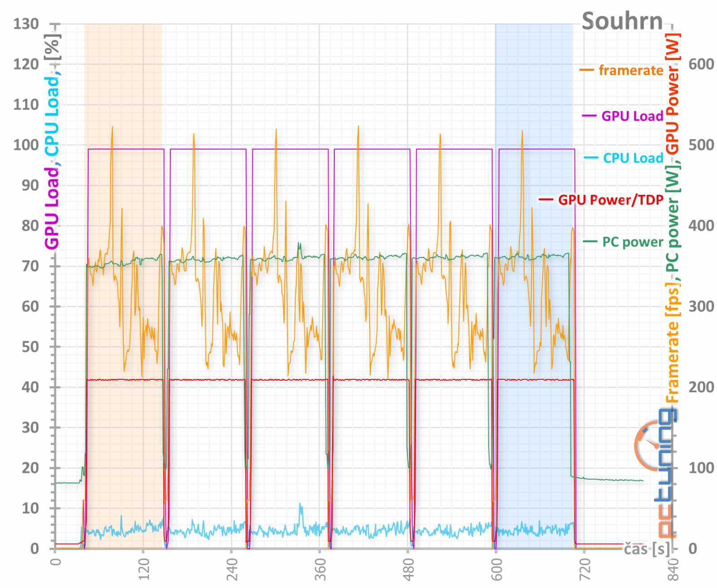Click the right axis value "600"
The height and width of the screenshot is (588, 717).
pos(701,64)
